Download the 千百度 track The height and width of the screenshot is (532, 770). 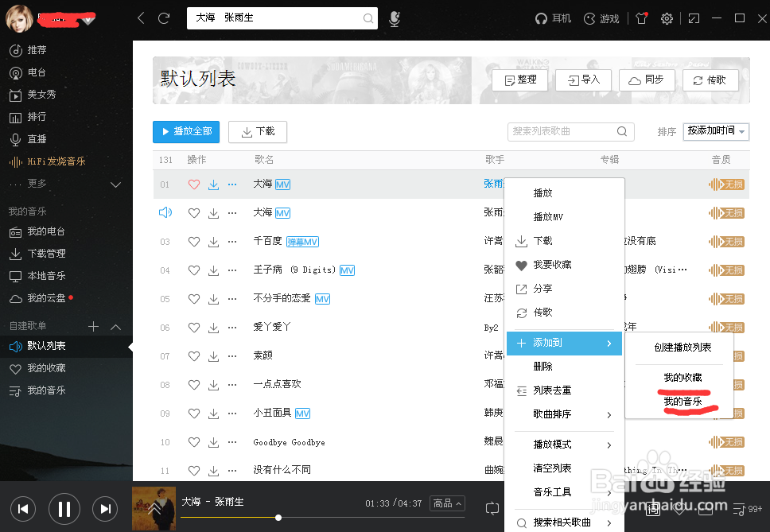click(214, 242)
